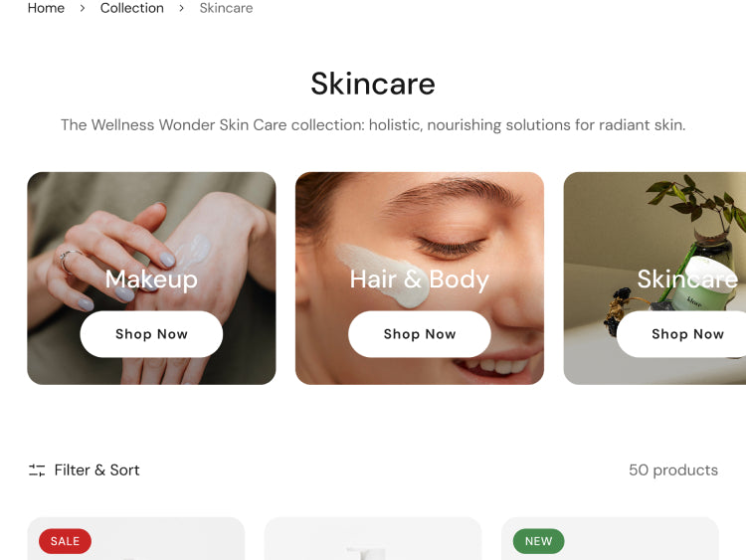Click the Skincare breadcrumb item
Screen dimensions: 746x560
pyautogui.click(x=226, y=8)
